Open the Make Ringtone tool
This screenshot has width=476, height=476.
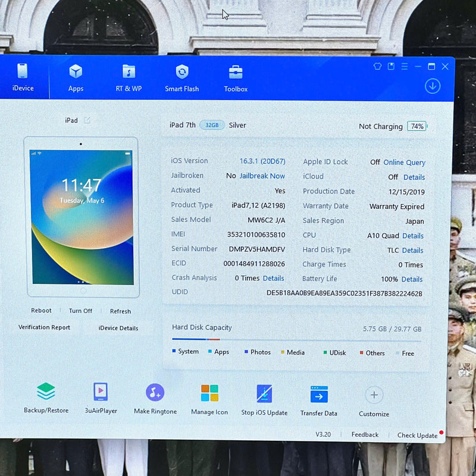pos(155,399)
